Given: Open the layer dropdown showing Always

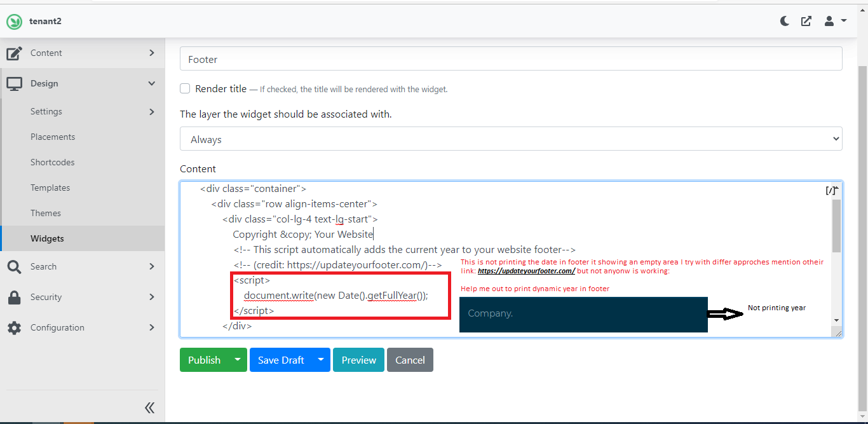Looking at the screenshot, I should click(511, 139).
